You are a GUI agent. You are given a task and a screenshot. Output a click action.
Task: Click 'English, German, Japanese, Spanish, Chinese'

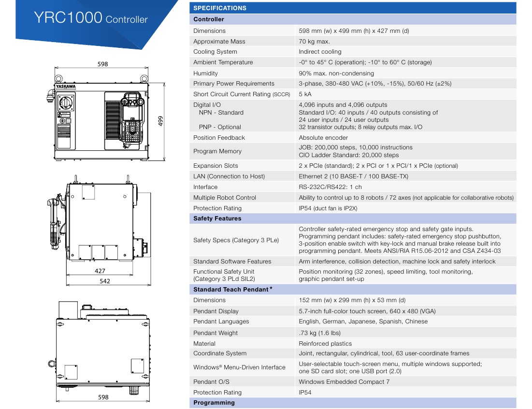[x=363, y=321]
